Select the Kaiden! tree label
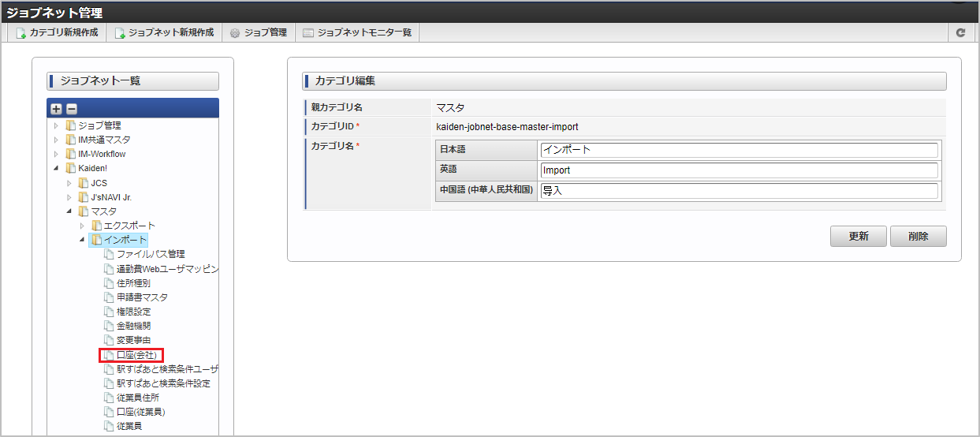 pyautogui.click(x=92, y=168)
